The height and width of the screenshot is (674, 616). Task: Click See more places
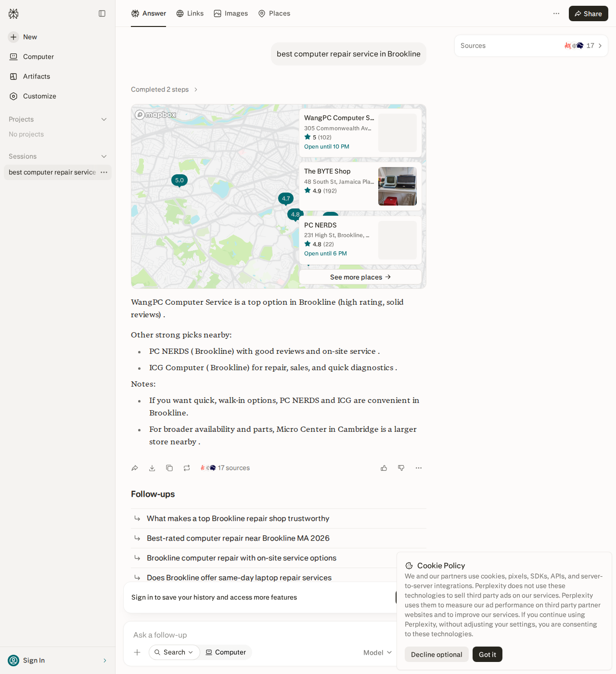[360, 277]
